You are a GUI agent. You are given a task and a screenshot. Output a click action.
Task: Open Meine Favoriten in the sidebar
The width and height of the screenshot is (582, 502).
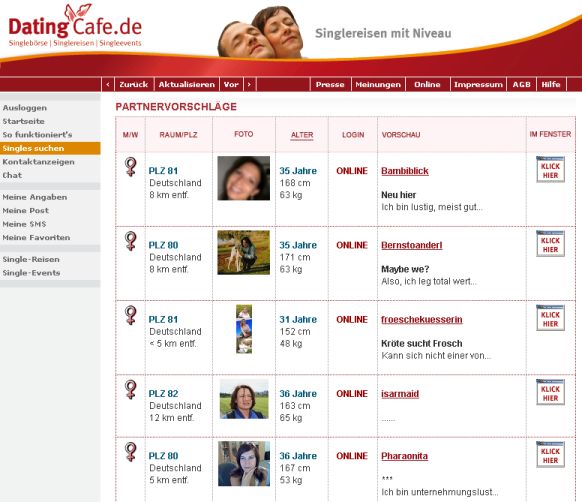coord(36,237)
